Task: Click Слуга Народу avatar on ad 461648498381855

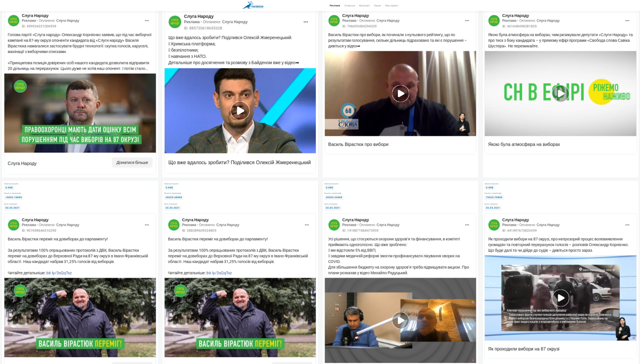Action: 494,21
